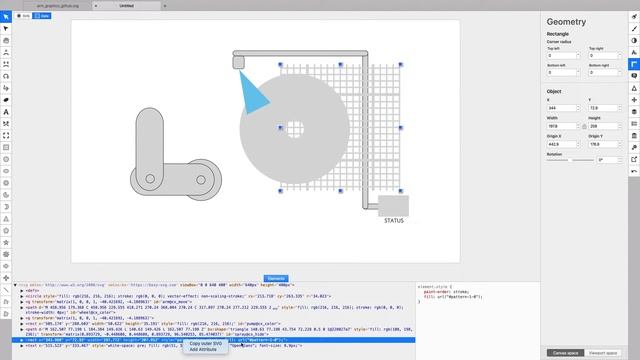The height and width of the screenshot is (360, 640).
Task: Edit the Top left corner radius field
Action: point(563,56)
